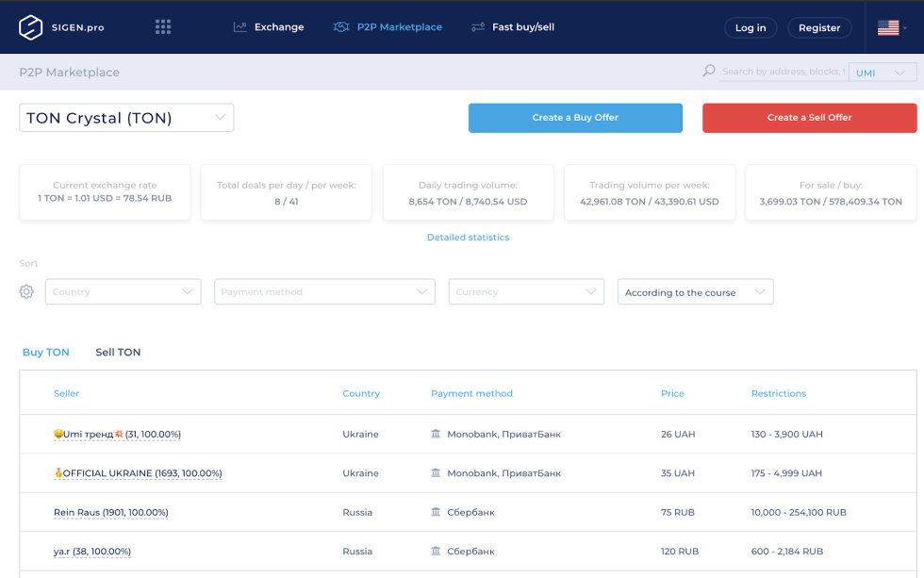Click the Create a Sell Offer button

click(x=809, y=118)
